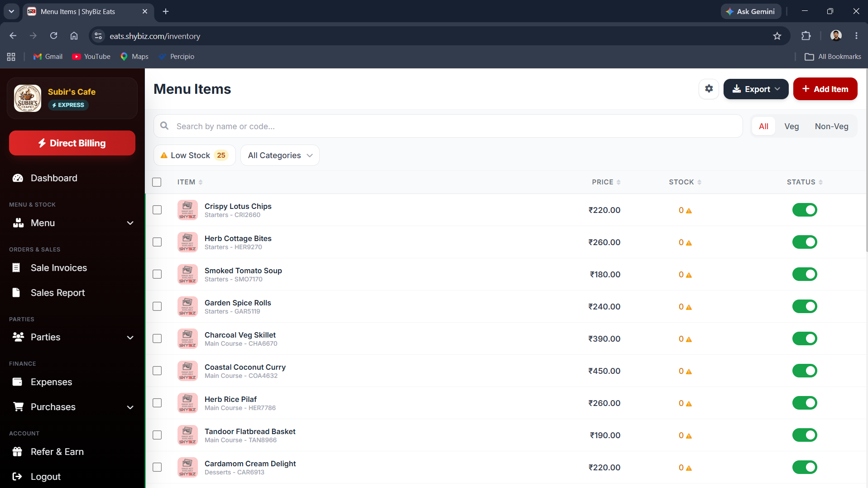The height and width of the screenshot is (488, 868).
Task: Click Crispy Lotus Chips stock warning icon
Action: 689,211
